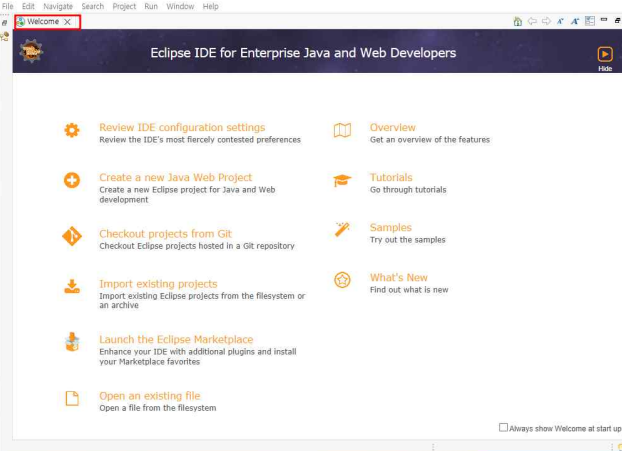Click the left sidebar view icon below restore
The image size is (622, 451).
click(x=4, y=37)
